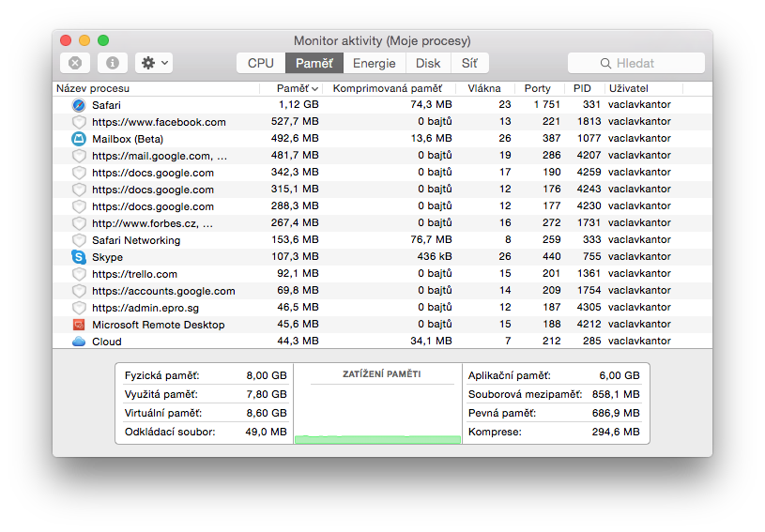Click the Safari Networking shield icon
The height and width of the screenshot is (532, 765).
79,240
